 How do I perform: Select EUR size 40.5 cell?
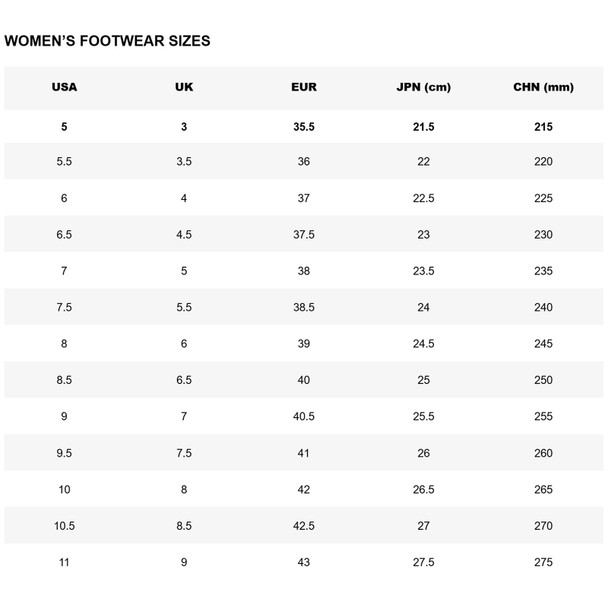pos(304,416)
